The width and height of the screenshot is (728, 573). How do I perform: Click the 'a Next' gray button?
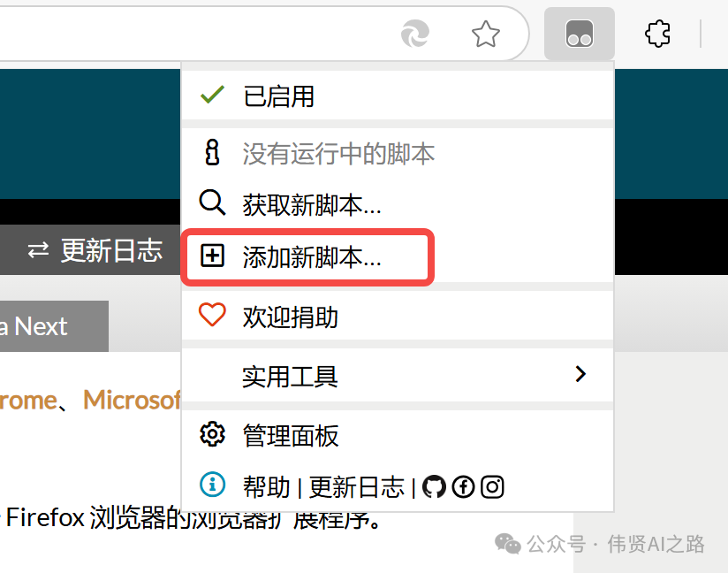click(x=54, y=326)
